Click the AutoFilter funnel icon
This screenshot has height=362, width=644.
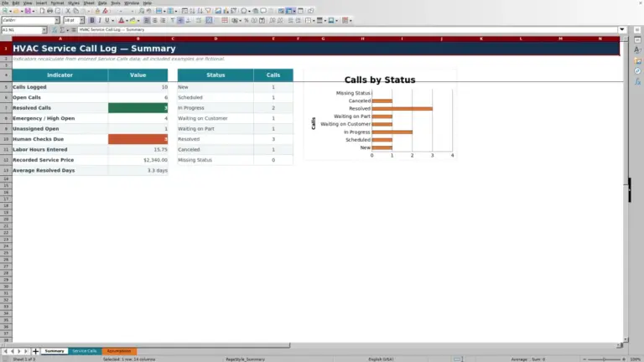[208, 11]
